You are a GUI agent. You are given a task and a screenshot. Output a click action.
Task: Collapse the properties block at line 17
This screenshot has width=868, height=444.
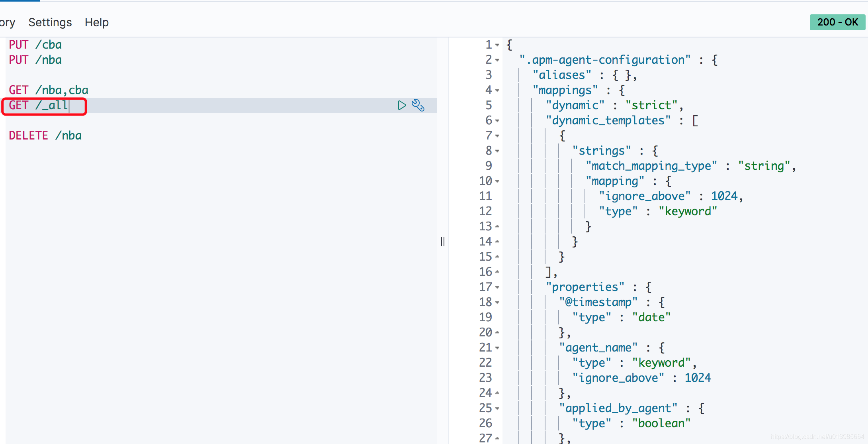497,287
